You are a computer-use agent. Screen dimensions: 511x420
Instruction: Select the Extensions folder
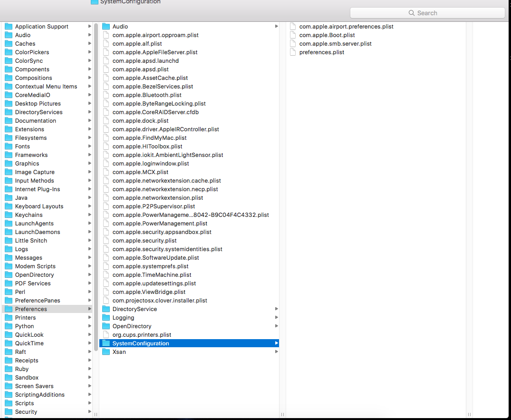[29, 129]
